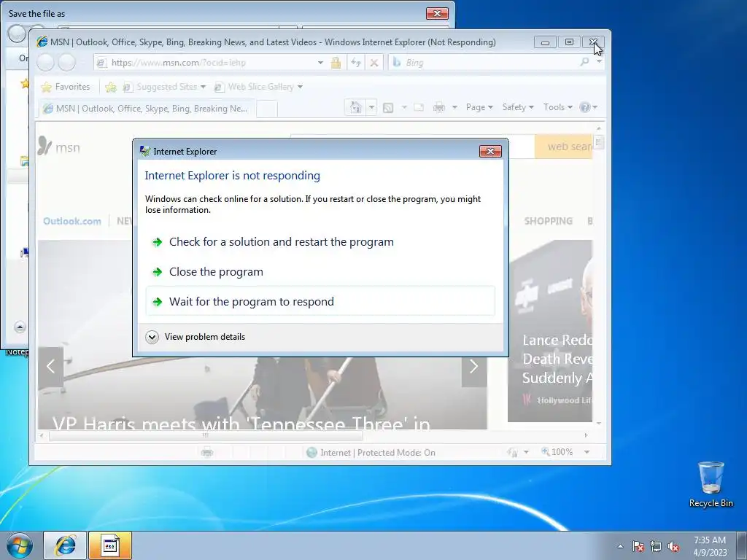Open the Favorites star button
The image size is (747, 560).
click(65, 87)
